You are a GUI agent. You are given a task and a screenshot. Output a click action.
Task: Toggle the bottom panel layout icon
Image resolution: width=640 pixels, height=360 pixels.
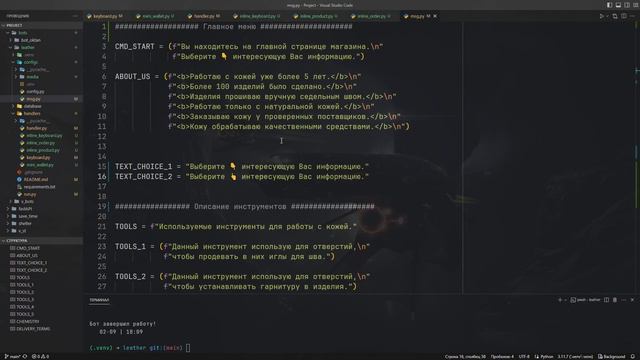pos(618,5)
